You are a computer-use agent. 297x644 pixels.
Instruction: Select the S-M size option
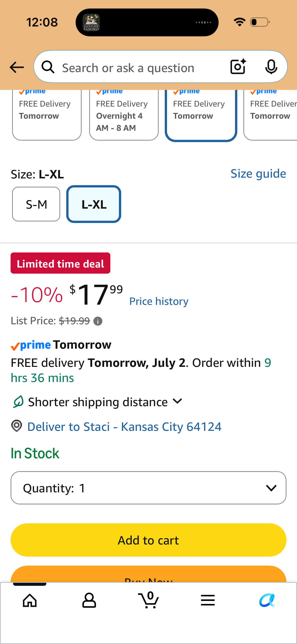tap(36, 204)
